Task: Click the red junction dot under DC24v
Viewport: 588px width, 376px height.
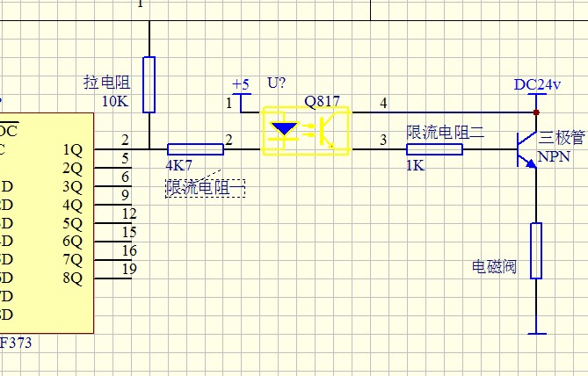Action: [535, 112]
